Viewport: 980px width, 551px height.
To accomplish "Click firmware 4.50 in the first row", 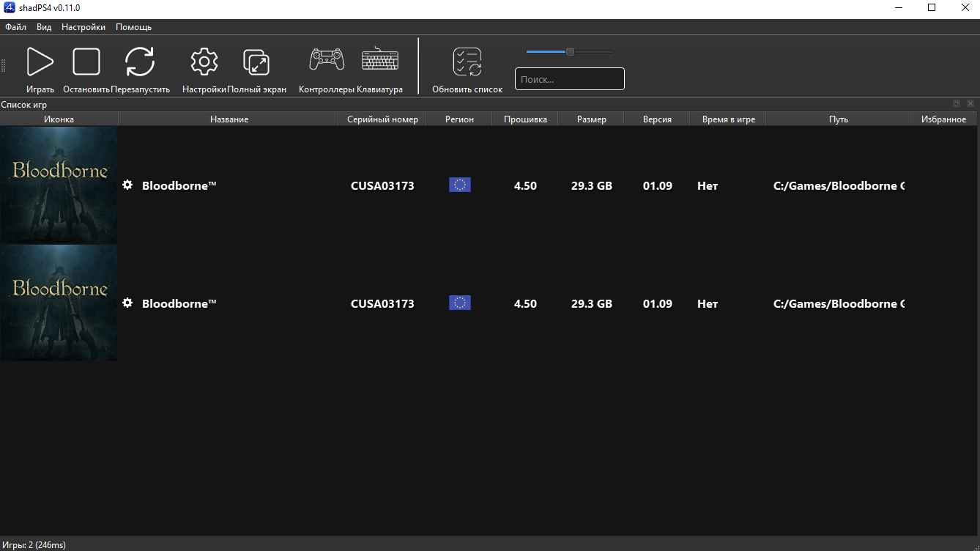I will [x=525, y=185].
